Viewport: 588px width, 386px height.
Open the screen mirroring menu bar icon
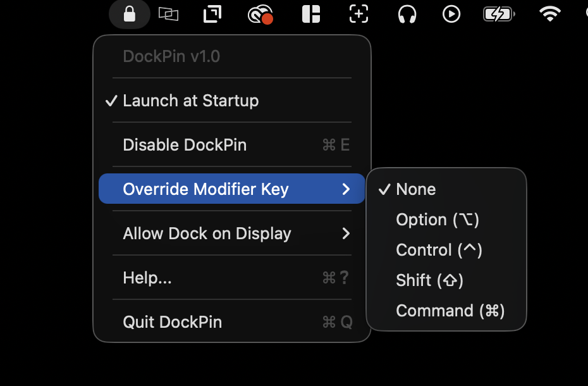click(x=169, y=14)
